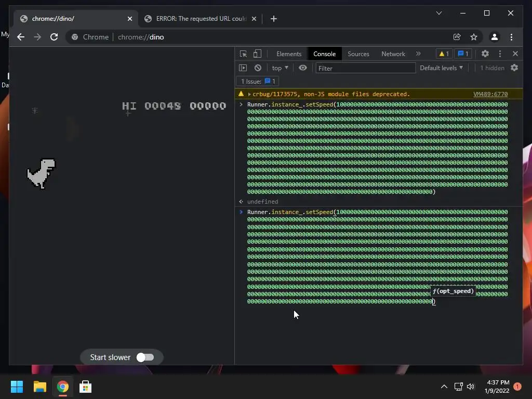
Task: Switch to the Elements tab
Action: pyautogui.click(x=289, y=54)
